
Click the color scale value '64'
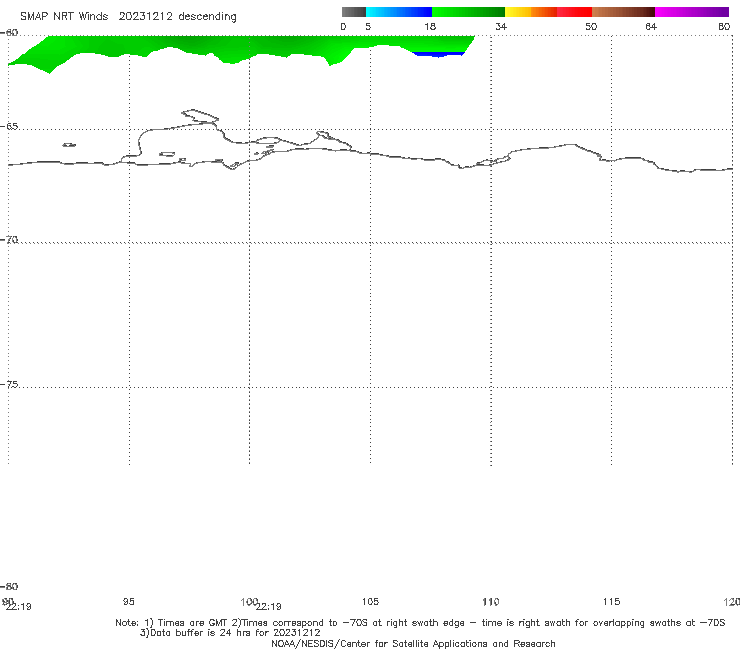coord(651,26)
